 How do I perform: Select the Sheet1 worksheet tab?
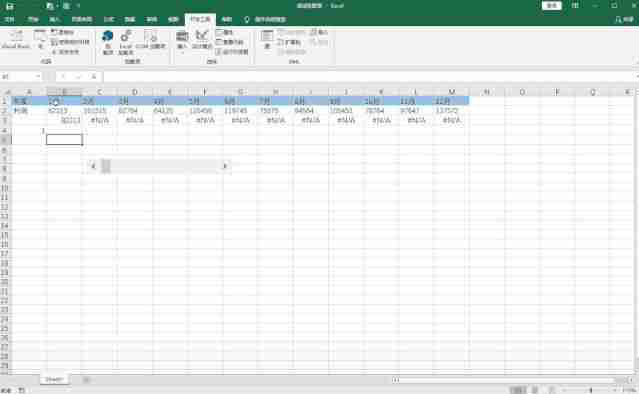pyautogui.click(x=54, y=379)
